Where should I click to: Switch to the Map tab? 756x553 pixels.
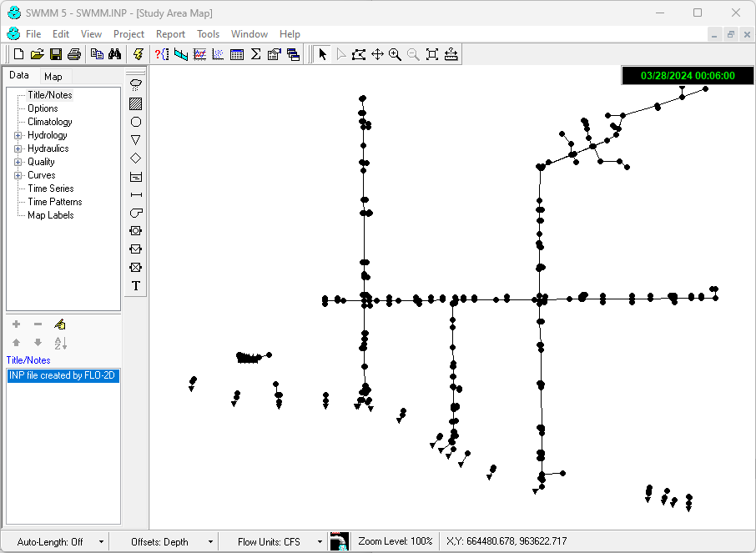point(53,77)
